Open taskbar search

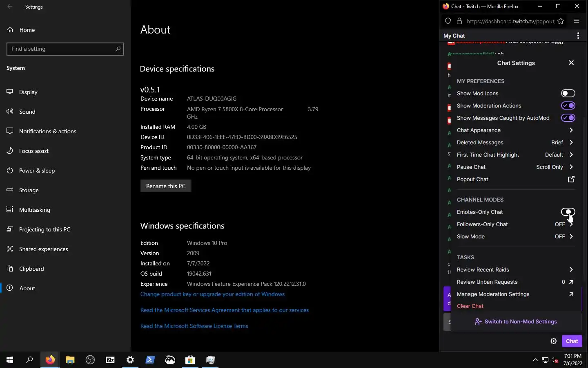(x=29, y=360)
